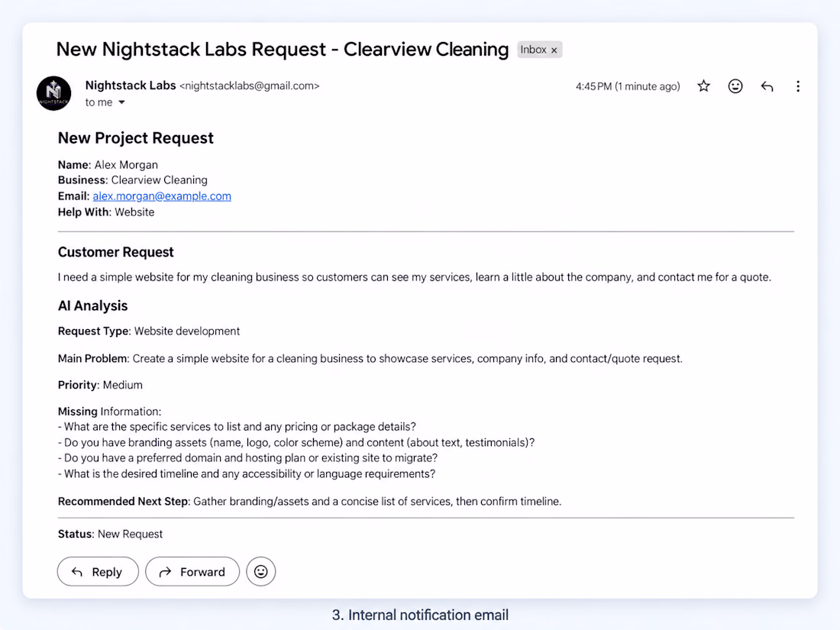Click the sender address nightstacklabs@gmail.com
840x630 pixels.
click(x=249, y=86)
